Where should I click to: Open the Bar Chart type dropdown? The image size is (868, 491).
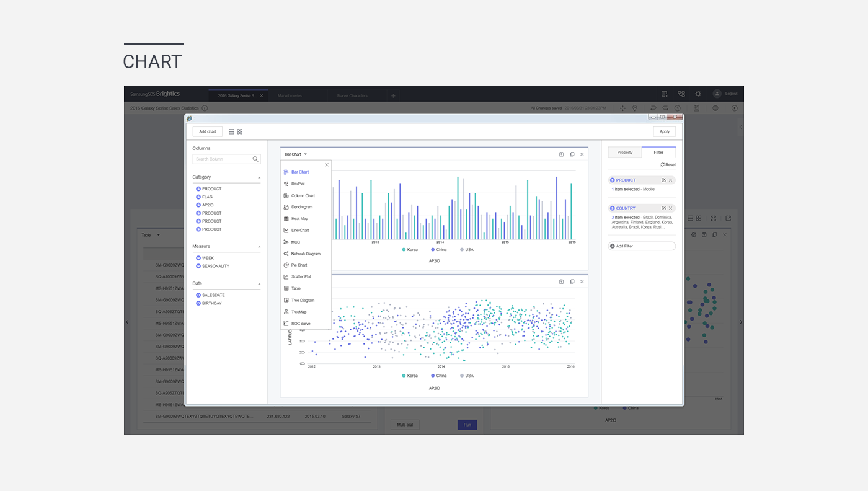pyautogui.click(x=296, y=154)
